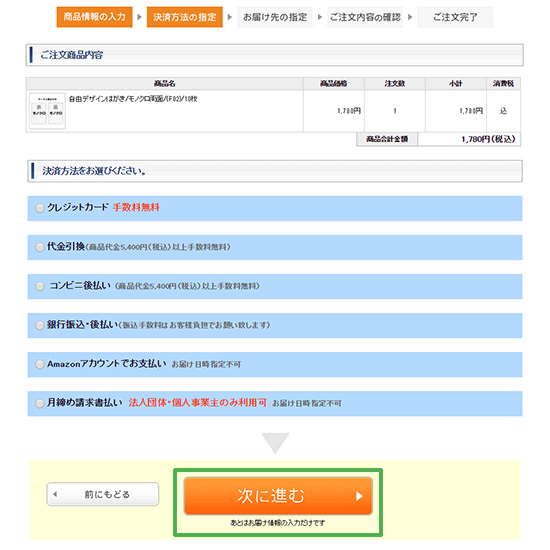Click the ご注文内容の確認 step
This screenshot has height=550, width=550.
365,17
